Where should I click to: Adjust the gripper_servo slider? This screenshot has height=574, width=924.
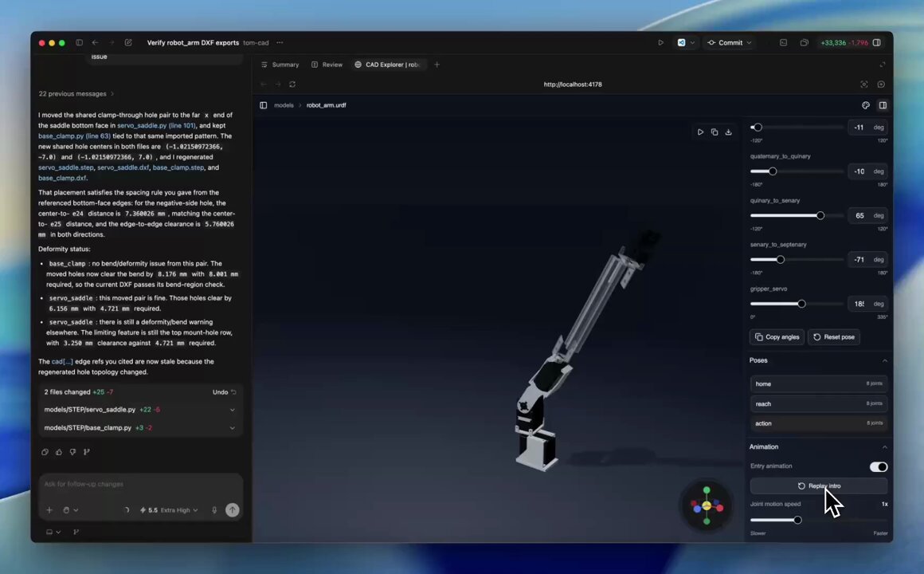click(797, 304)
